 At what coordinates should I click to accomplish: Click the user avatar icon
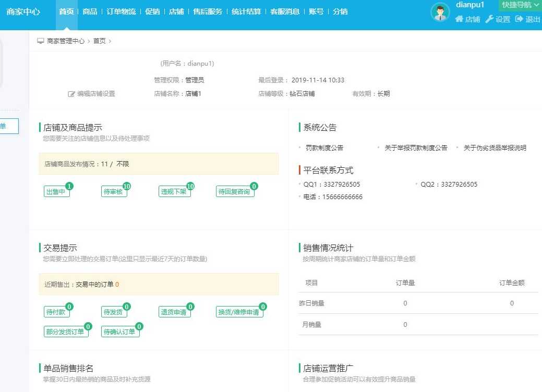coord(440,12)
